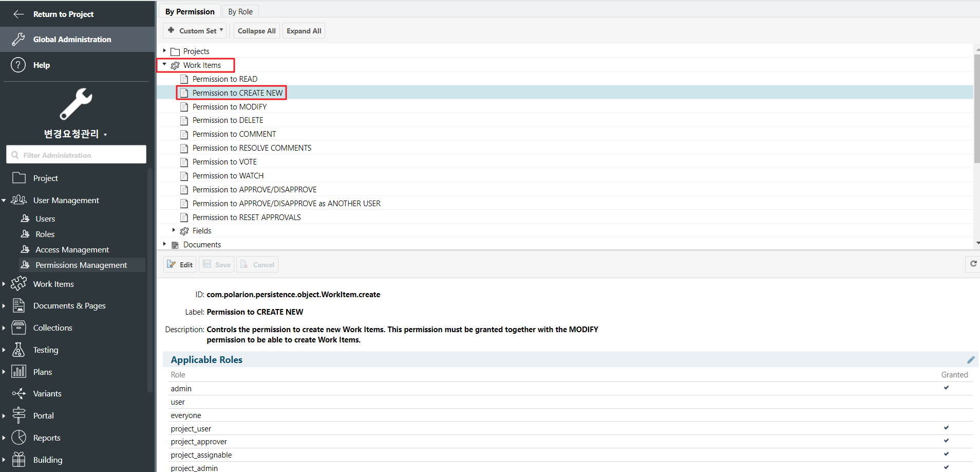Open Help via the question mark icon
The width and height of the screenshot is (980, 472).
pyautogui.click(x=18, y=65)
